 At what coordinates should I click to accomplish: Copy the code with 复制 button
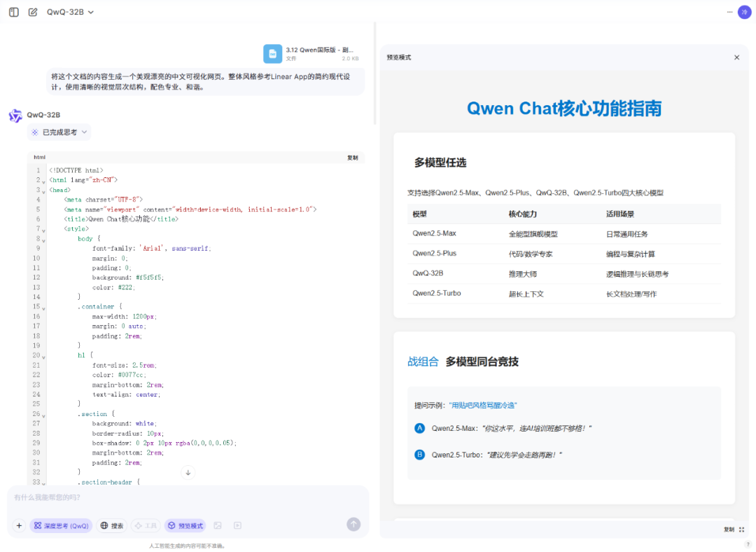pos(353,157)
